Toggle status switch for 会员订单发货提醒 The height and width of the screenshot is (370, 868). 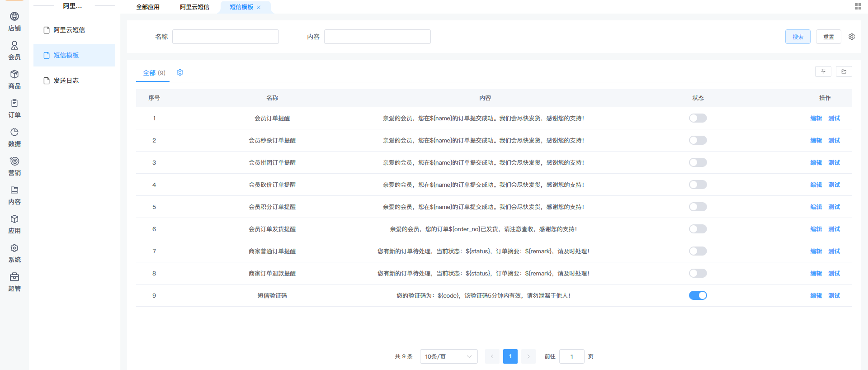[x=698, y=229]
